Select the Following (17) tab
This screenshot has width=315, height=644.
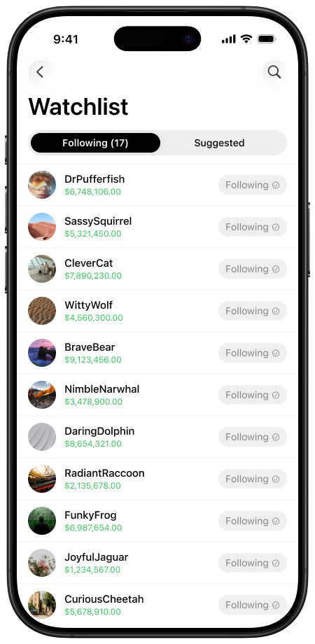click(95, 143)
